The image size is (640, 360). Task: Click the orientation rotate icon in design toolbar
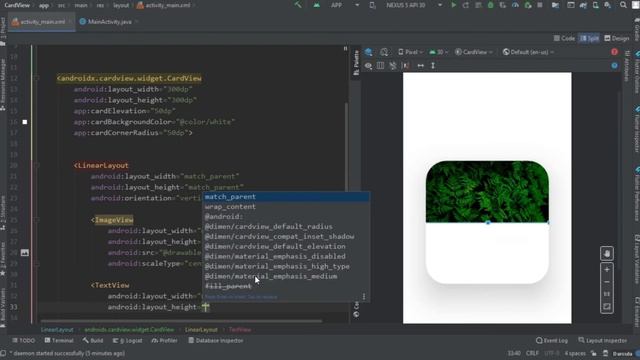[384, 52]
